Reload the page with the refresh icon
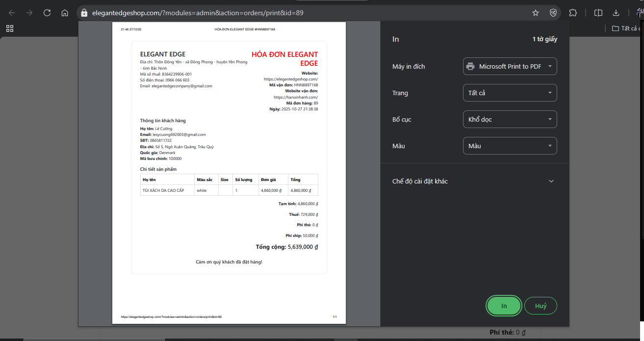The height and width of the screenshot is (341, 644). (x=47, y=13)
